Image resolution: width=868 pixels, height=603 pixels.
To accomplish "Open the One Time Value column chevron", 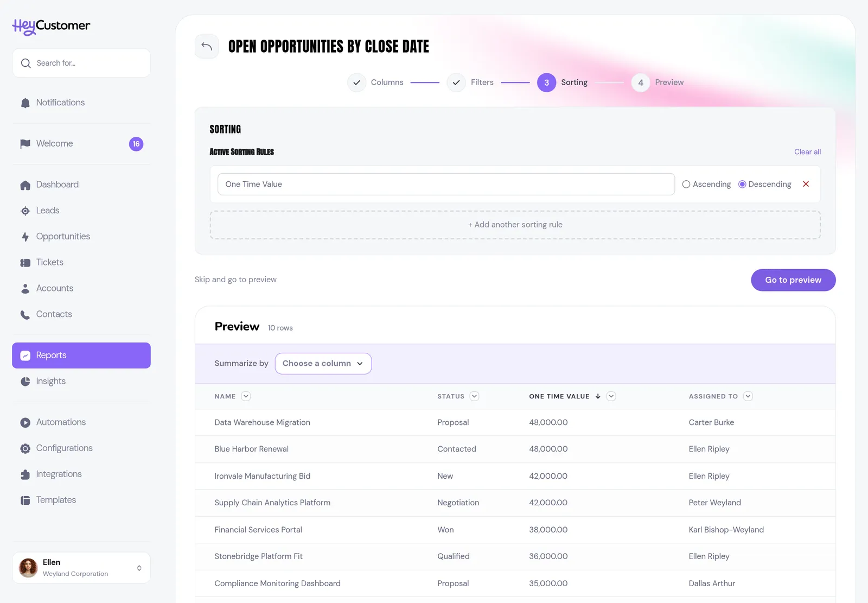I will coord(611,396).
